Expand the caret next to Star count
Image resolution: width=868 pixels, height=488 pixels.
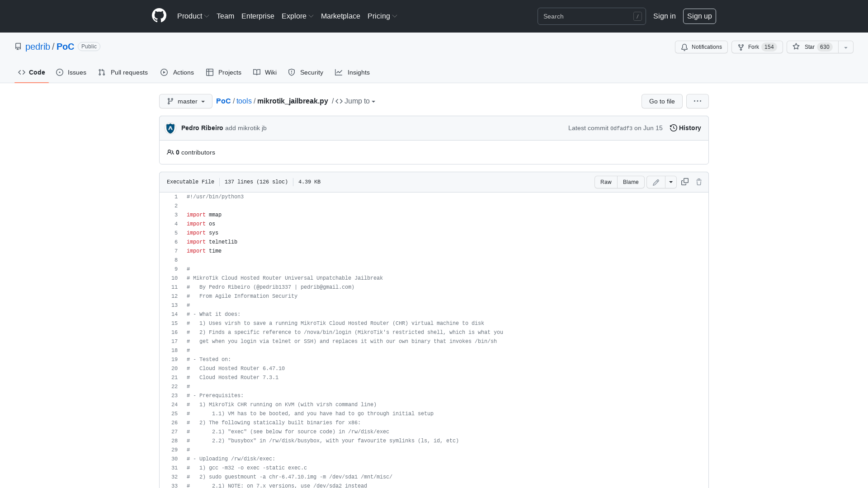(845, 47)
